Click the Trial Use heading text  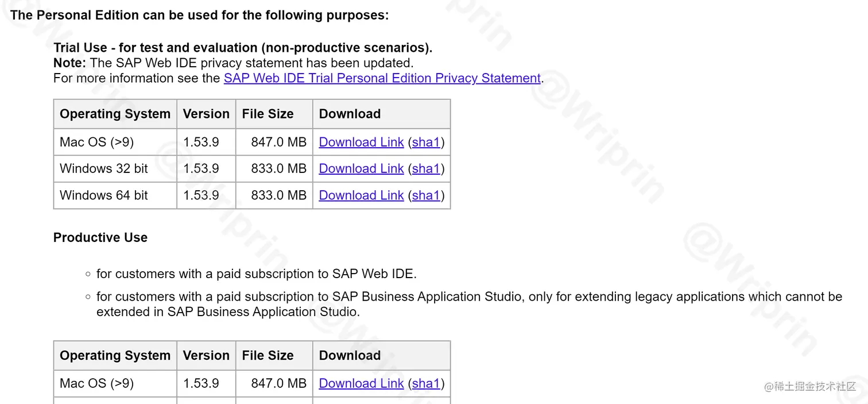242,48
